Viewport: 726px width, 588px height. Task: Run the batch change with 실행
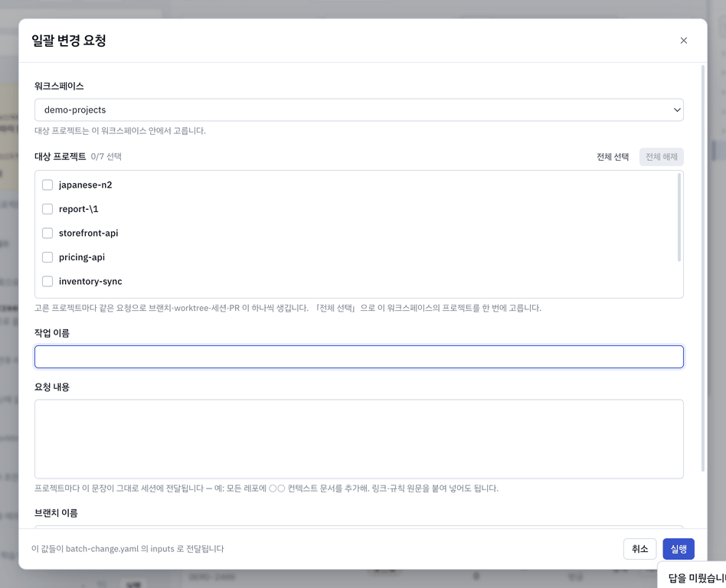[x=679, y=549]
